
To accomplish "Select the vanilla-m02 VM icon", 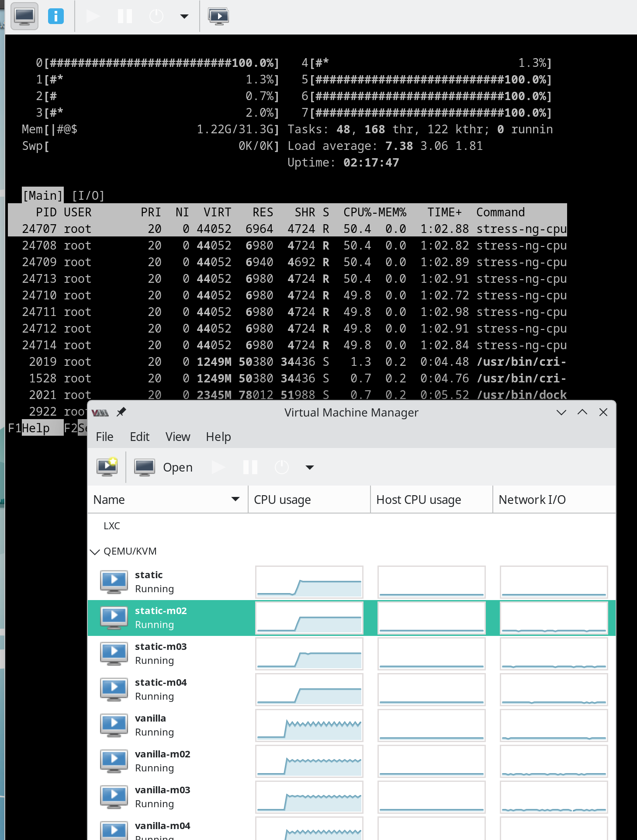I will [x=114, y=761].
